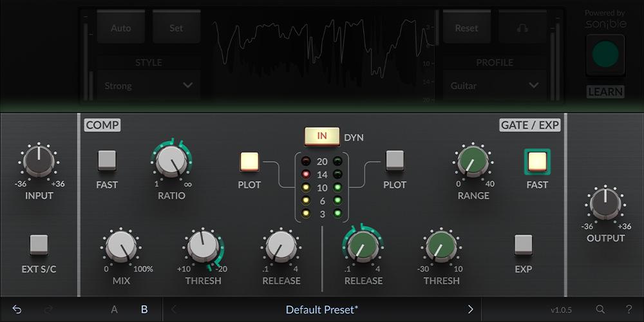
Task: Open the PROFILE dropdown showing Guitar
Action: pos(495,86)
